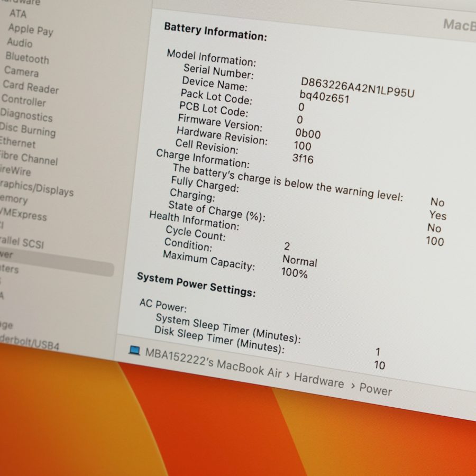Click Power in the path bar
Screen dimensions: 476x476
pyautogui.click(x=376, y=389)
